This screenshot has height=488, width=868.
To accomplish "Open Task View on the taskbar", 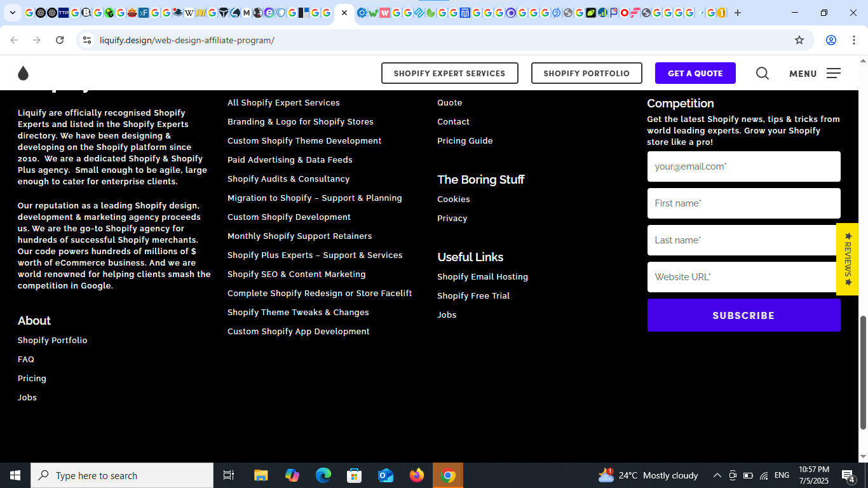I will (x=229, y=475).
